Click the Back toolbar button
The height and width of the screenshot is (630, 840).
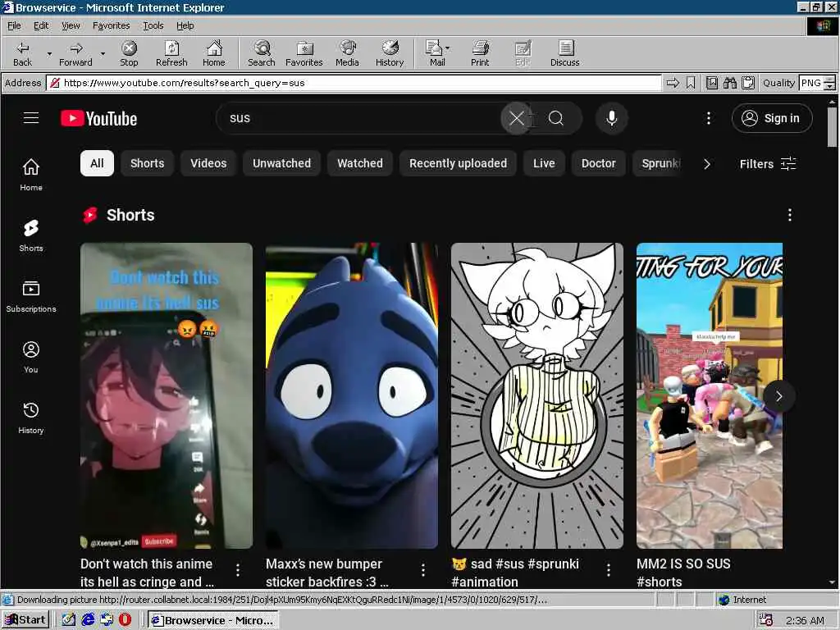coord(22,53)
